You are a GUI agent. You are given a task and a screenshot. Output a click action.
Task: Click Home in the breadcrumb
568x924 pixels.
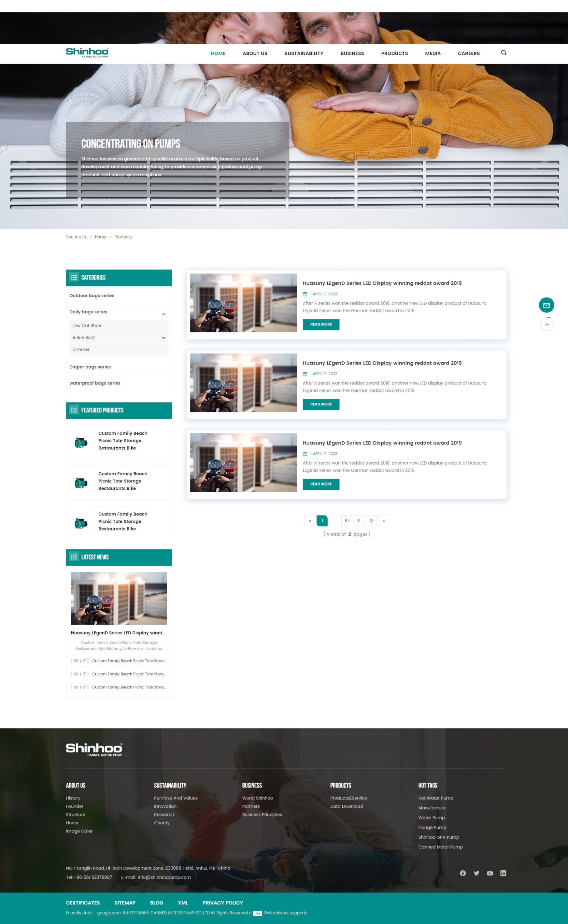101,237
